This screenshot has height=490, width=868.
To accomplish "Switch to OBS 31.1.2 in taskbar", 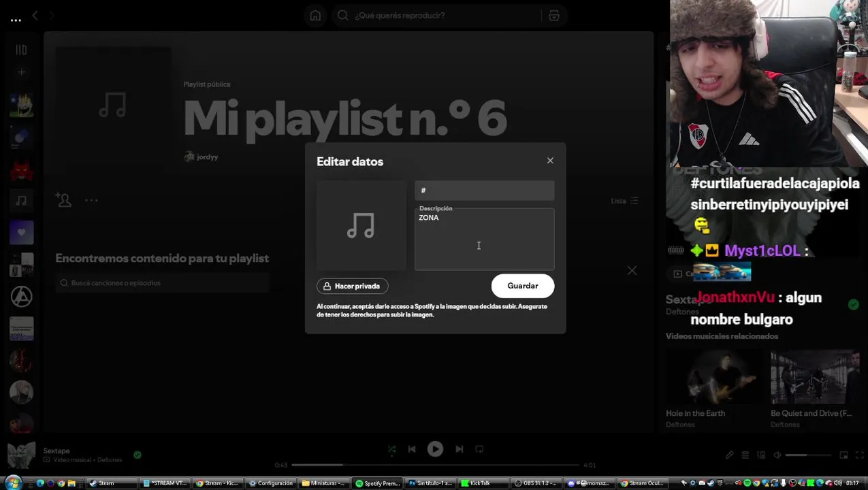I will (537, 483).
